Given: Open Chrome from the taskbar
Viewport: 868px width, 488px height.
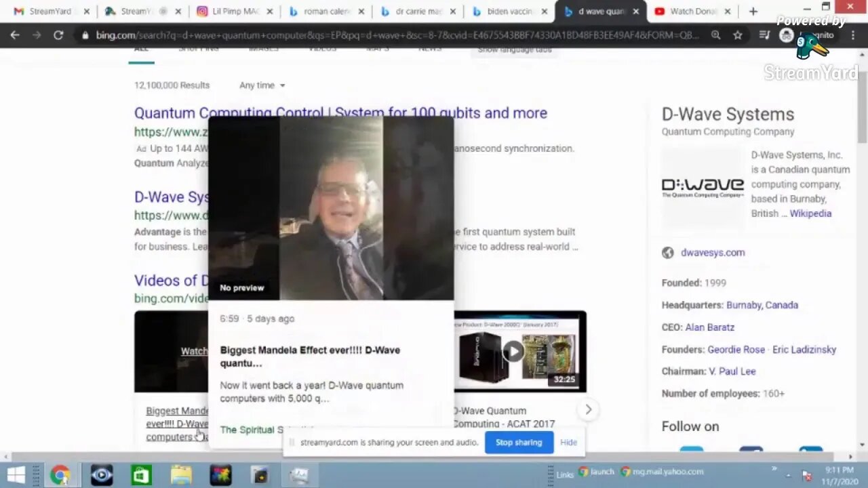Looking at the screenshot, I should (60, 475).
